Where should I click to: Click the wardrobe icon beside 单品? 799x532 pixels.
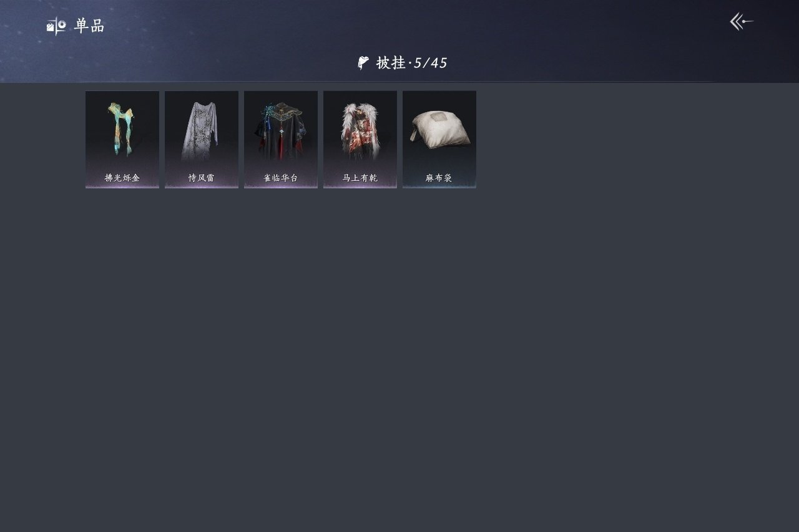click(x=56, y=26)
